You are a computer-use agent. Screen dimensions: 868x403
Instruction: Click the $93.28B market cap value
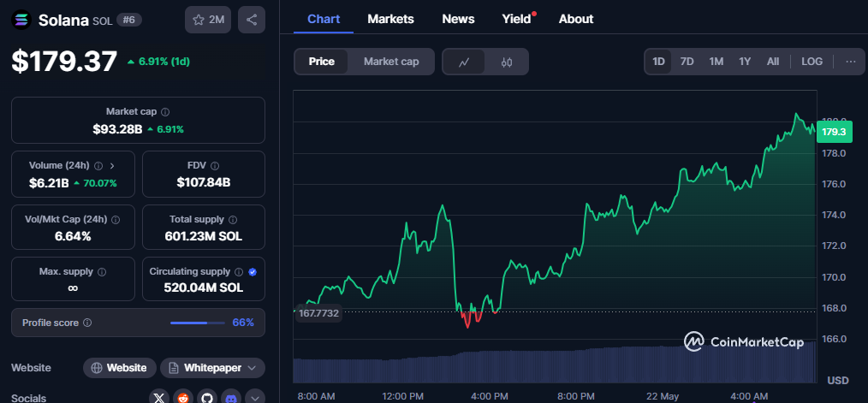(x=117, y=129)
